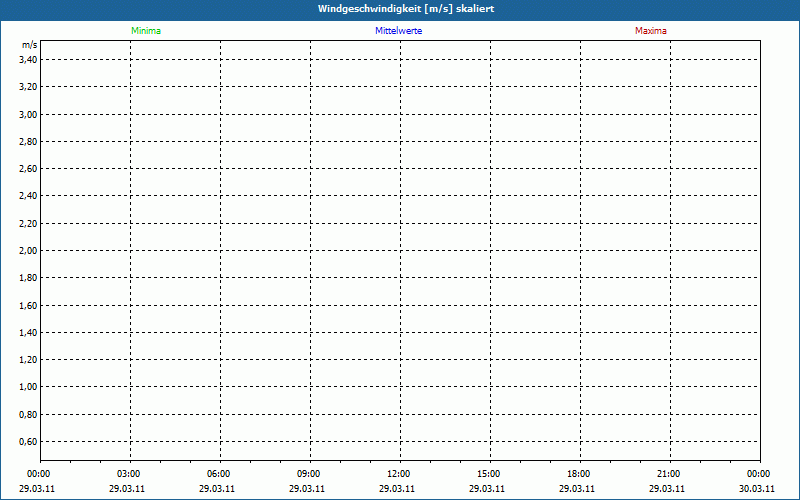The height and width of the screenshot is (500, 800).
Task: Click the 1,80 y-axis value
Action: click(28, 278)
